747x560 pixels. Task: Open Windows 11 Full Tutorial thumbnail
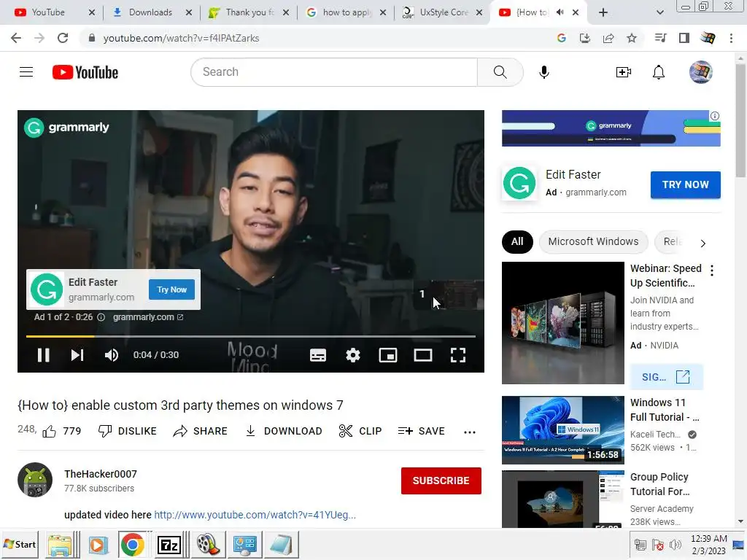pos(562,430)
